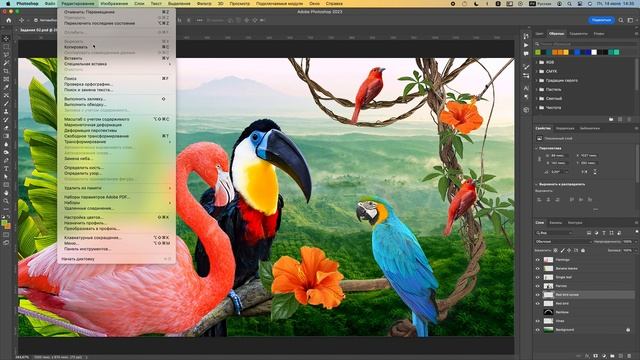Click the add layer style fx icon

[x=587, y=356]
